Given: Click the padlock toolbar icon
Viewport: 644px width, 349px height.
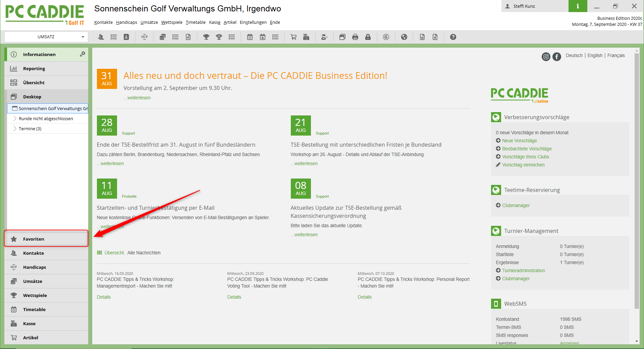Looking at the screenshot, I should click(368, 37).
